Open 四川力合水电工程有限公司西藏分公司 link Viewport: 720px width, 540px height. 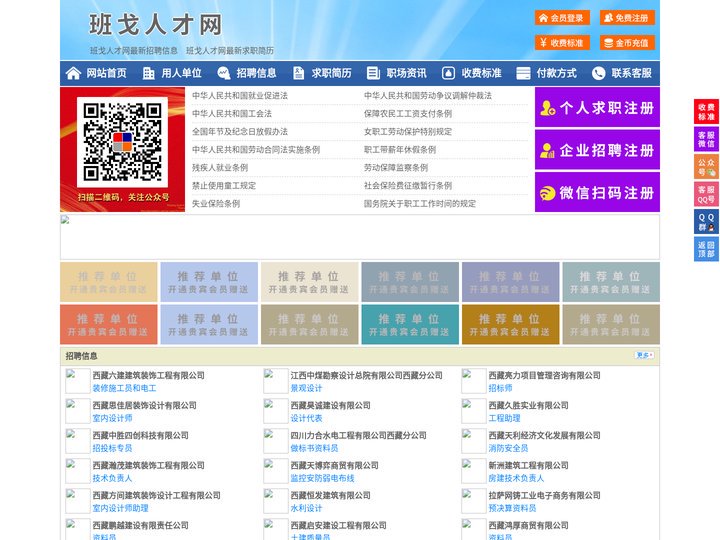tap(358, 435)
